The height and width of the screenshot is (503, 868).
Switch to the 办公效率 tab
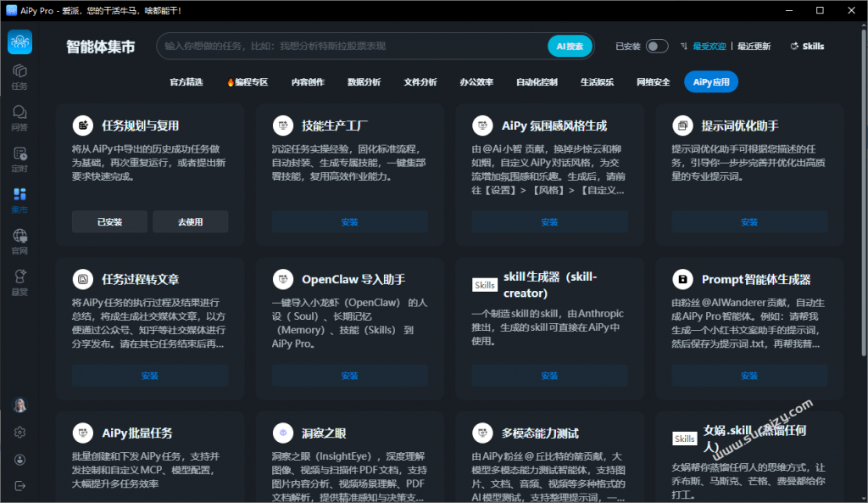(x=476, y=82)
